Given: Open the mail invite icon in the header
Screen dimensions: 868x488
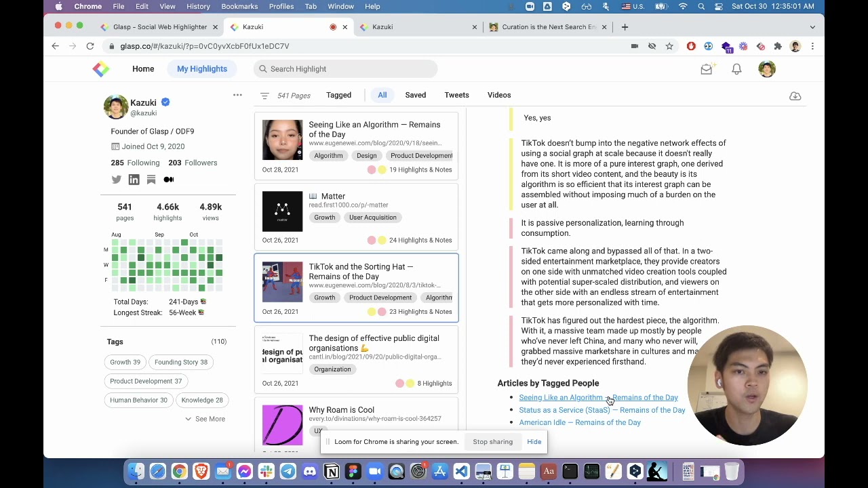Looking at the screenshot, I should (707, 68).
